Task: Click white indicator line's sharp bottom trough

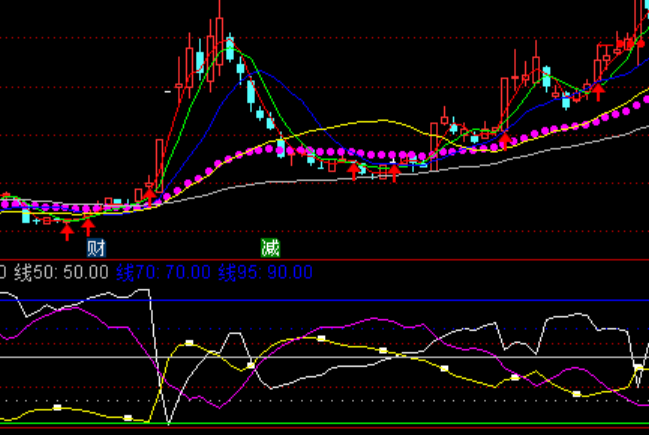Action: coord(169,423)
